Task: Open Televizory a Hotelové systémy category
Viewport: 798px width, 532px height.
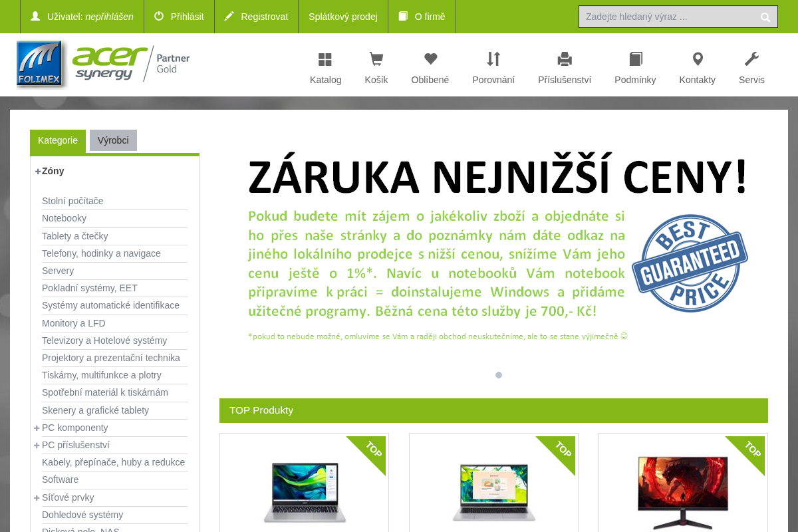Action: coord(104,340)
